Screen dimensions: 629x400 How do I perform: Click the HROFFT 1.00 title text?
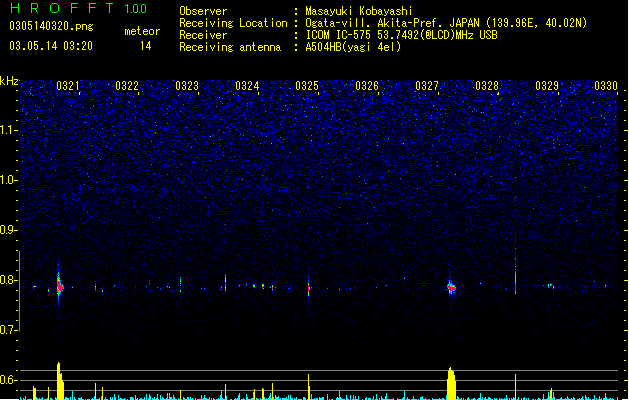click(x=79, y=8)
